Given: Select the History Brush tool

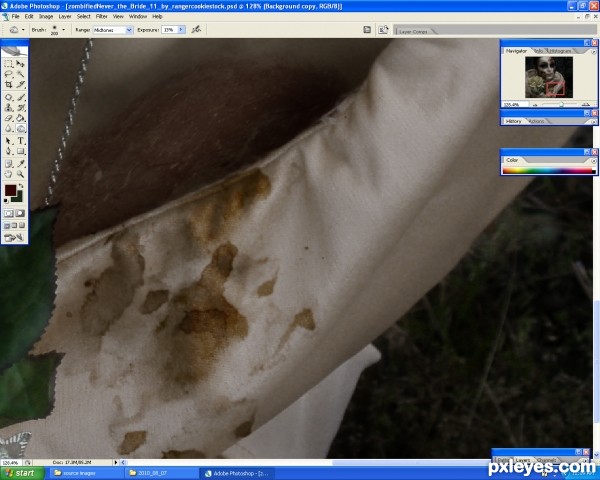Looking at the screenshot, I should click(x=20, y=108).
